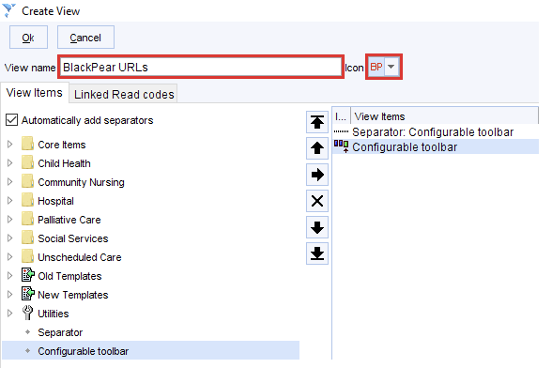Screen dimensions: 552x368
Task: Switch to Linked Read codes tab
Action: [x=124, y=94]
